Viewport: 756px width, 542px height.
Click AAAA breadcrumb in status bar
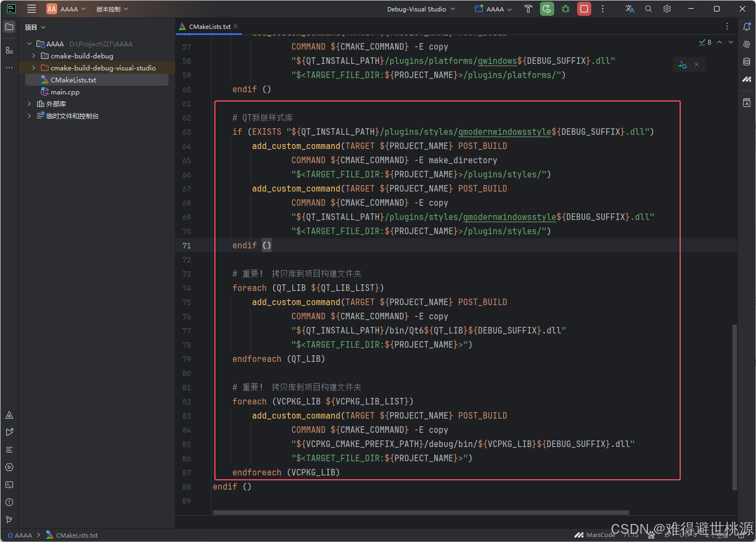point(20,535)
